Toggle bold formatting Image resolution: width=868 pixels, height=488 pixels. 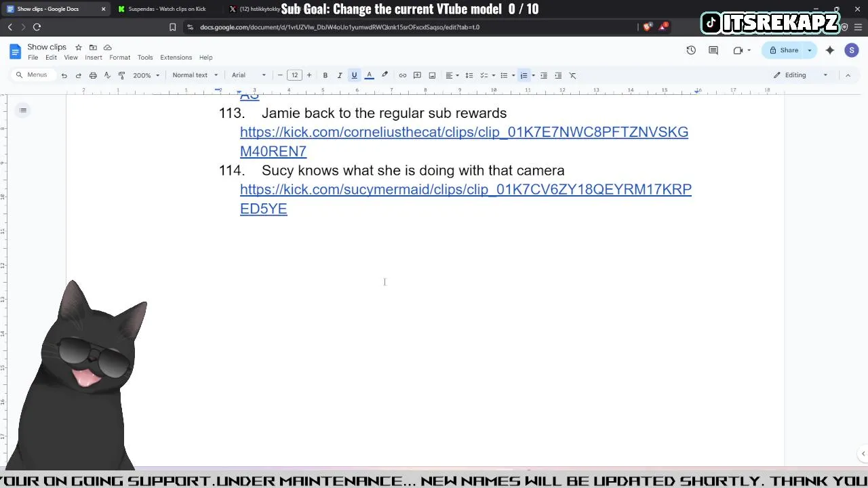pyautogui.click(x=325, y=75)
